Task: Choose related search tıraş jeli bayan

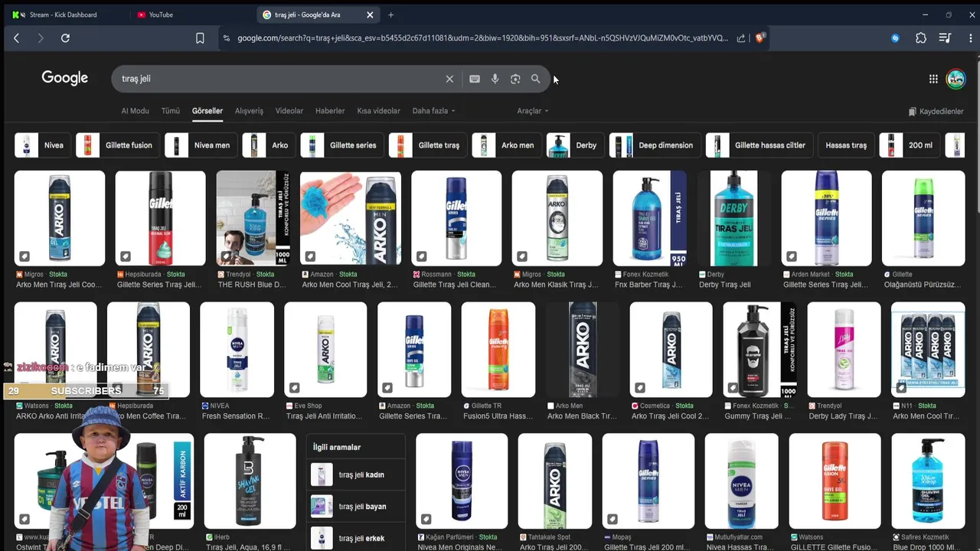Action: (356, 506)
